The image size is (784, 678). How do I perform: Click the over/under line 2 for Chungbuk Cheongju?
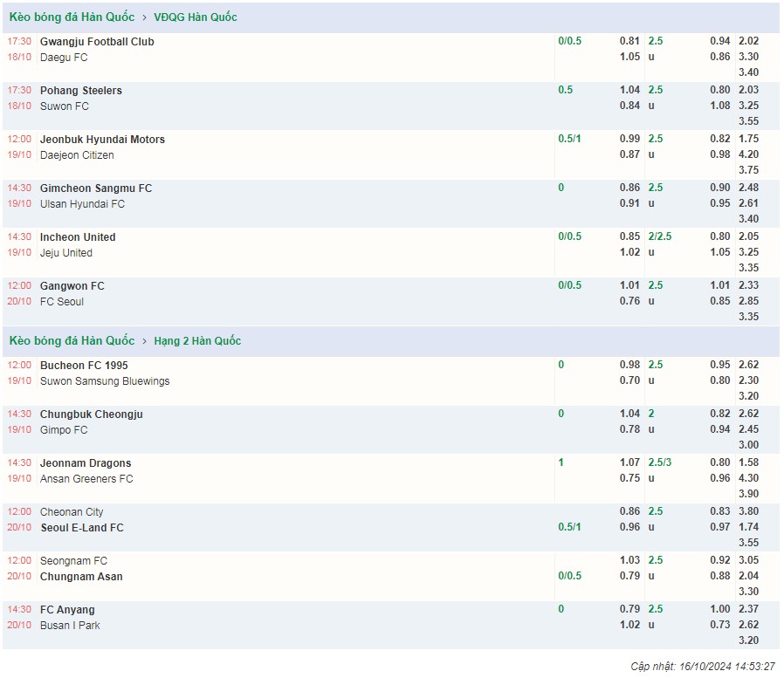651,414
